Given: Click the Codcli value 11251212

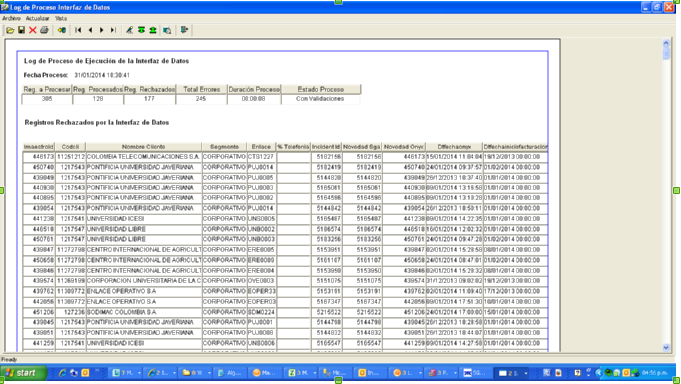Looking at the screenshot, I should [x=70, y=156].
